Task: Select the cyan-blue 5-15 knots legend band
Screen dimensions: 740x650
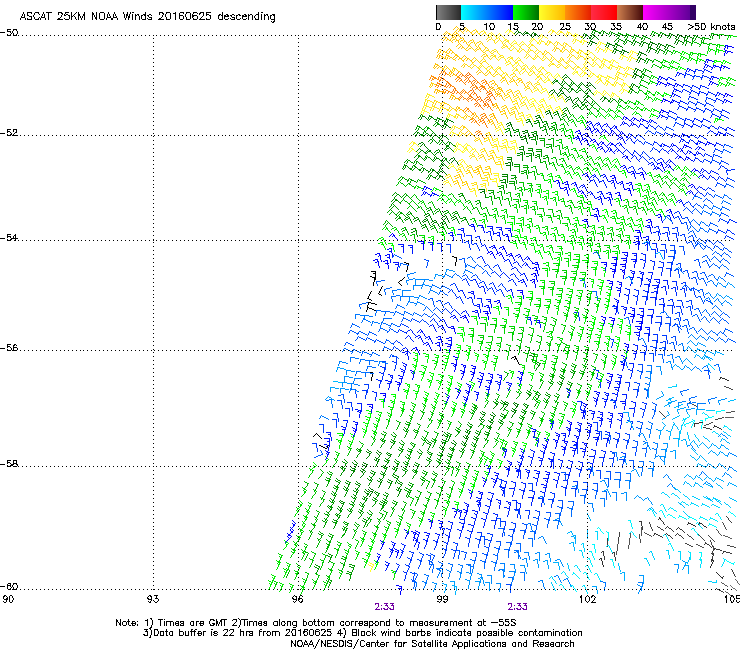Action: pyautogui.click(x=487, y=12)
